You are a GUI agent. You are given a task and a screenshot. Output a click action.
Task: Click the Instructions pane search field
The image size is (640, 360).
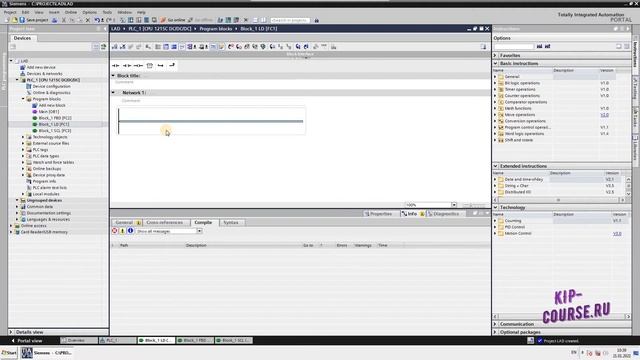coord(514,47)
